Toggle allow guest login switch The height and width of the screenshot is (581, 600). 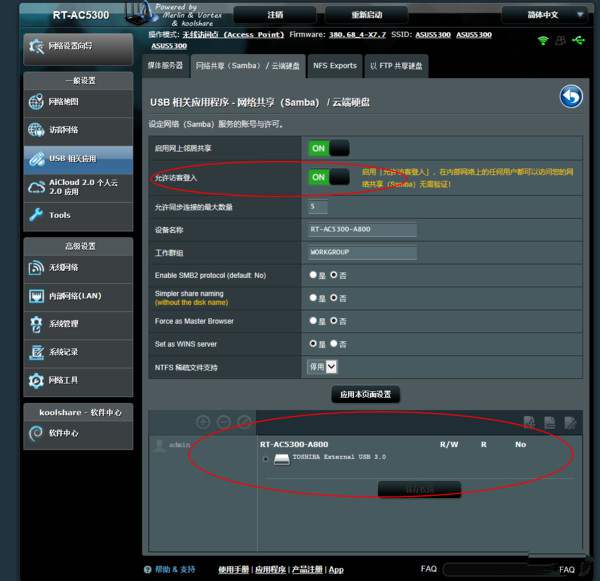click(329, 177)
